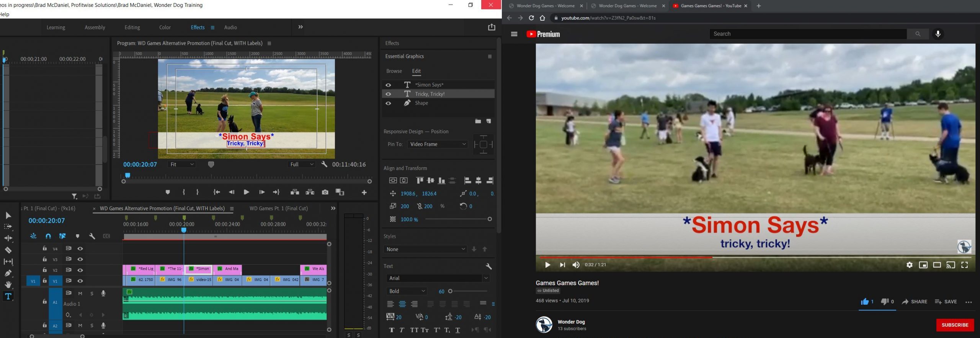Click SHARE under the YouTube video
This screenshot has width=980, height=338.
coord(915,302)
